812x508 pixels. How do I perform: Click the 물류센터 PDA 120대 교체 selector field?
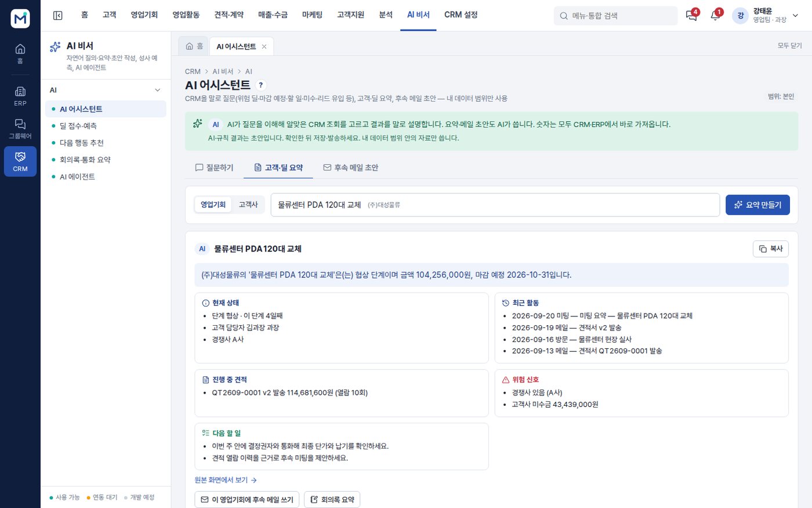495,205
